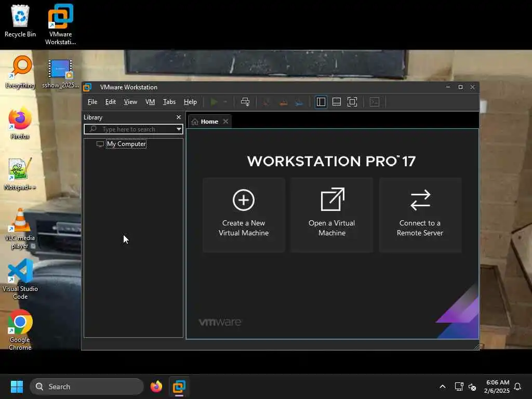This screenshot has height=399, width=532.
Task: Select the Firefox desktop shortcut
Action: (x=20, y=123)
